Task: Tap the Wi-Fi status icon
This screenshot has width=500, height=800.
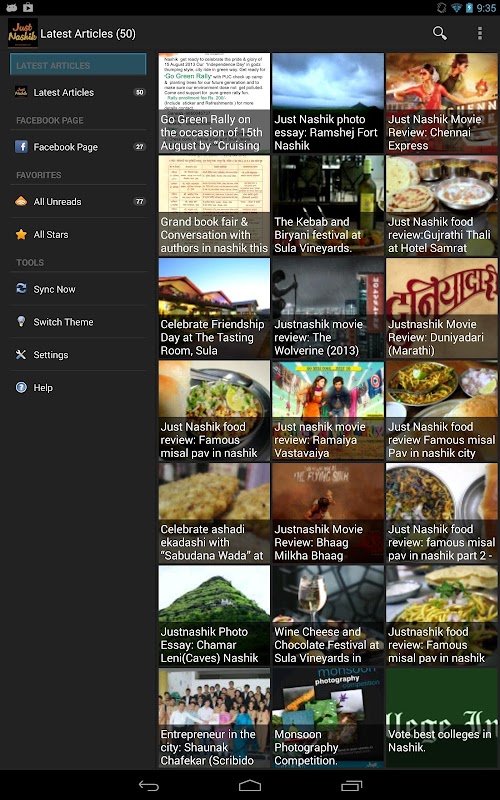Action: [457, 8]
